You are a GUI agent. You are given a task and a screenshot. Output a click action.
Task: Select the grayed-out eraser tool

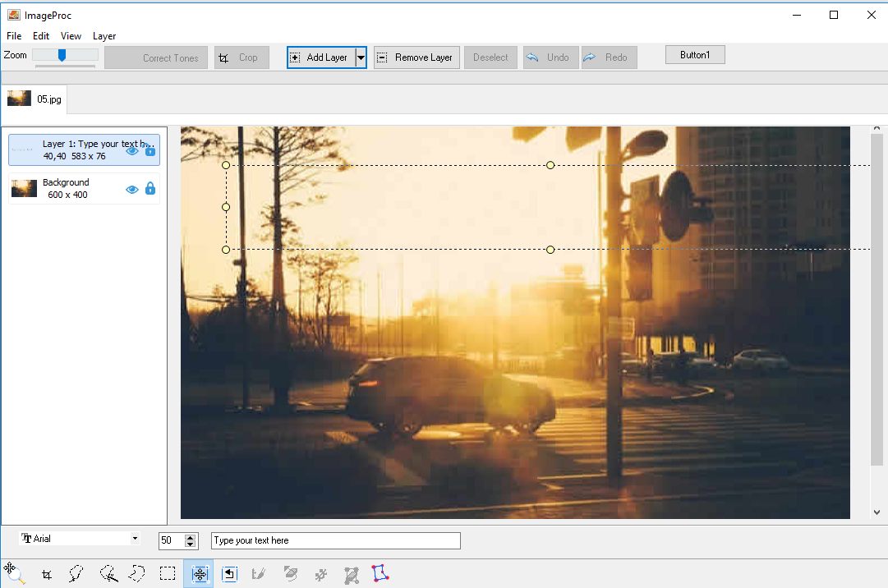[291, 574]
